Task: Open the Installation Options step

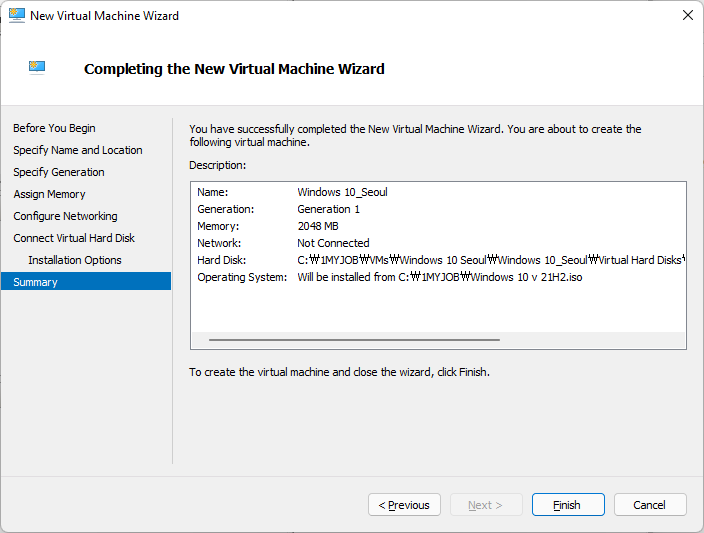Action: point(75,260)
